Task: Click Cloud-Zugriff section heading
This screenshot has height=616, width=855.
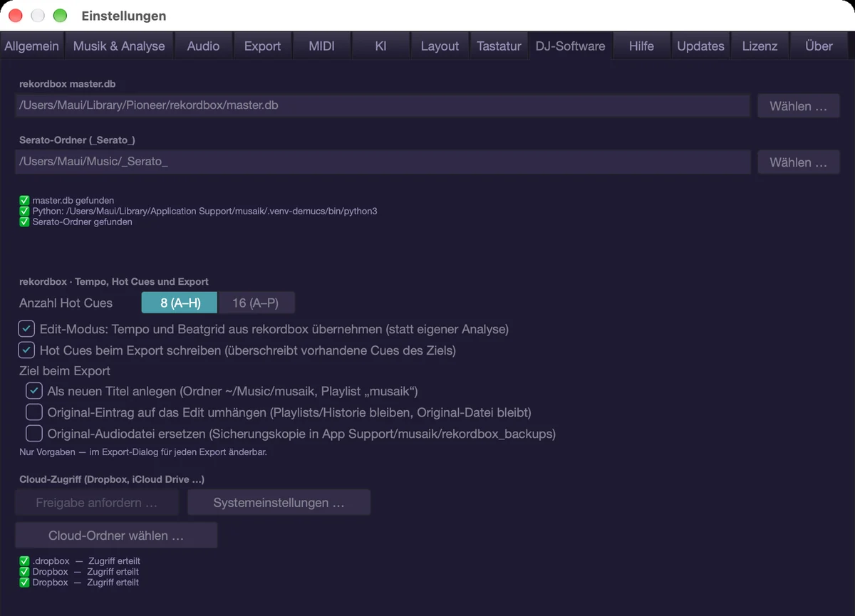Action: point(112,479)
